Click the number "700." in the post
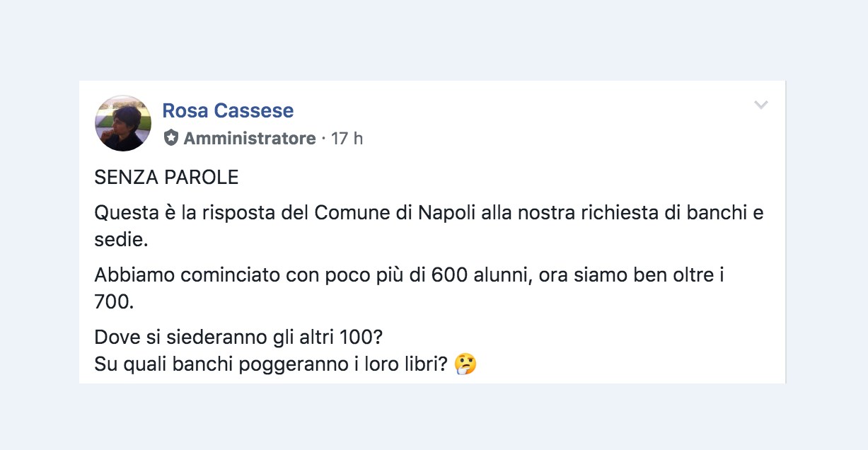This screenshot has width=868, height=450. coord(113,302)
